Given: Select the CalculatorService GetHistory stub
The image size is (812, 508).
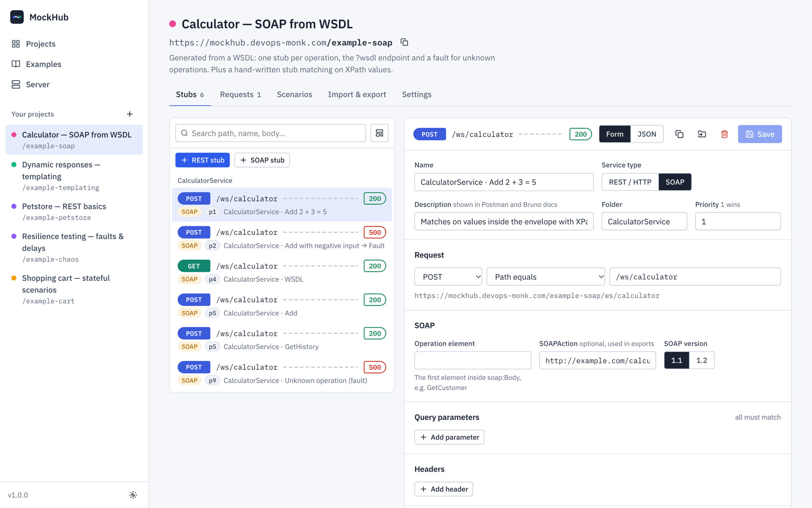Looking at the screenshot, I should [282, 340].
